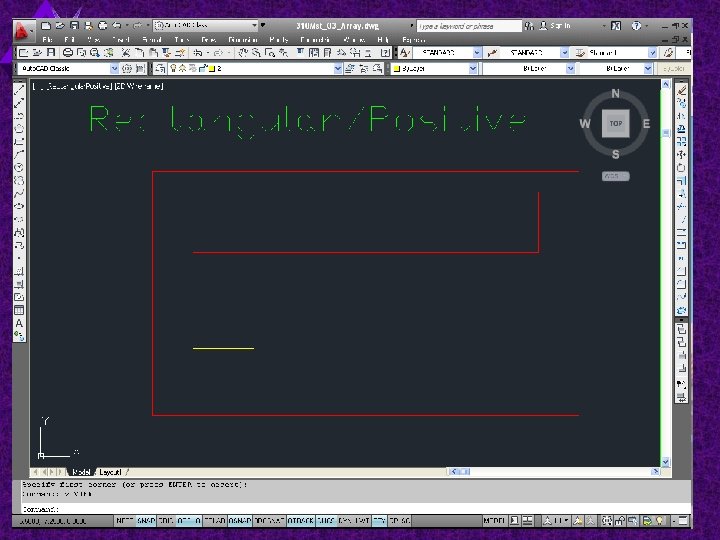Expand the table style Standard dropdown
This screenshot has width=720, height=540.
pyautogui.click(x=652, y=53)
